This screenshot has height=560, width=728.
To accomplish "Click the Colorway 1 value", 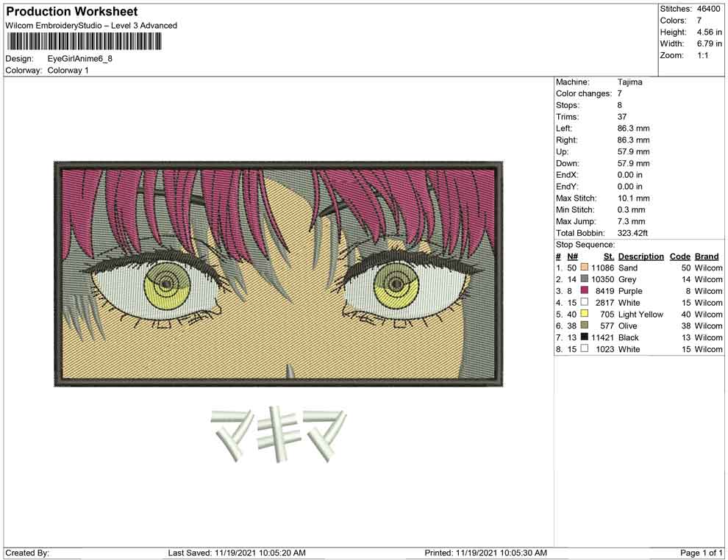I will 68,70.
